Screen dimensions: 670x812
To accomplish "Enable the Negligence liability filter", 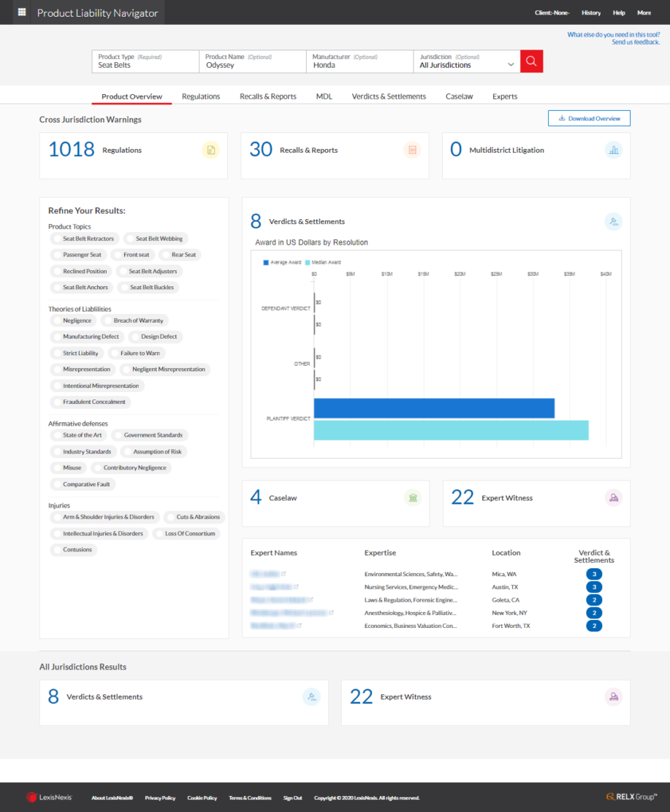I will click(x=74, y=321).
